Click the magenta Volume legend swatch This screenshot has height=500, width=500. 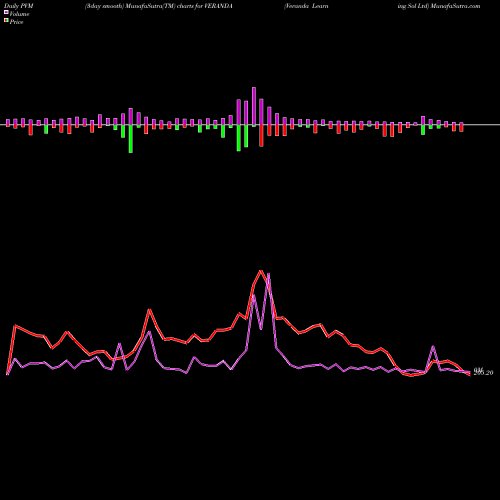[6, 12]
